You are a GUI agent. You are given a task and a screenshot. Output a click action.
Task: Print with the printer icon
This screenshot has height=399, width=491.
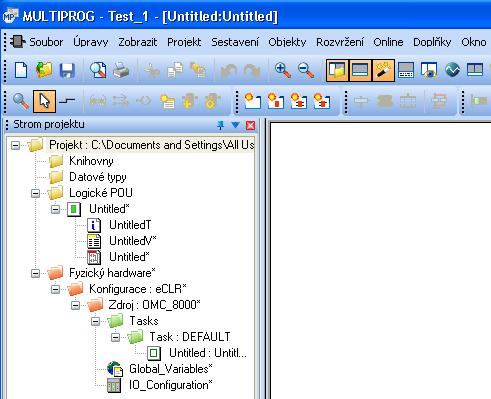tap(121, 70)
